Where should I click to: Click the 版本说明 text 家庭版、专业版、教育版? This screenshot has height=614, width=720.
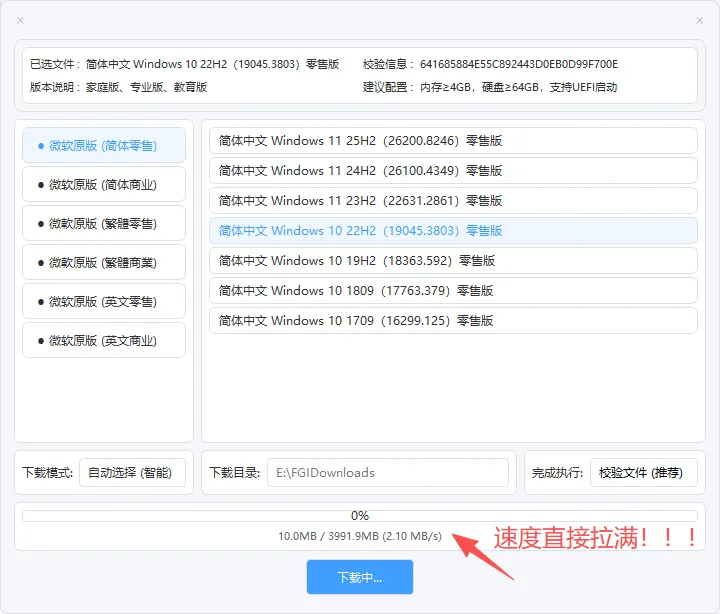coord(146,87)
